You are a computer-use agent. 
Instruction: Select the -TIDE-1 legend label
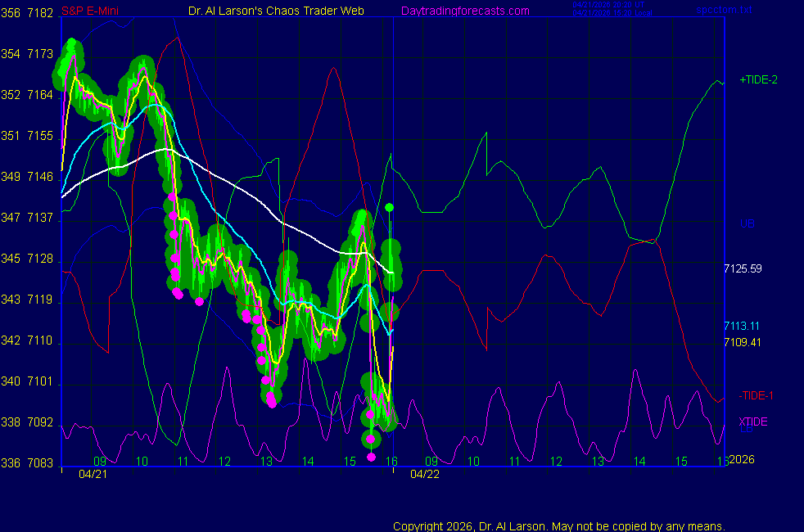tap(757, 395)
